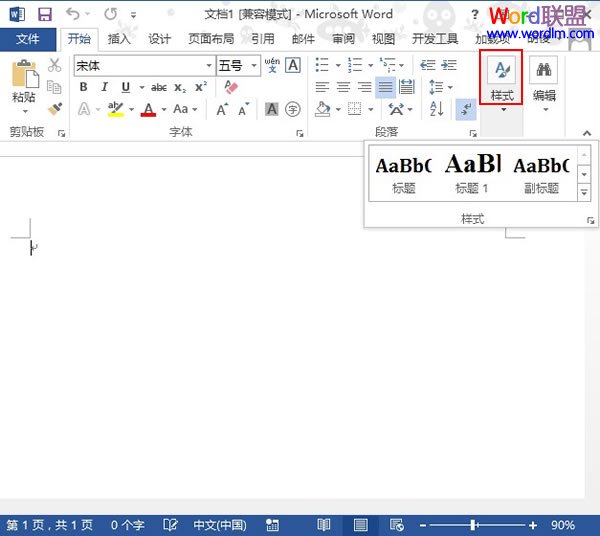Click the Clear Formatting eraser icon
This screenshot has height=536, width=600.
(x=232, y=87)
